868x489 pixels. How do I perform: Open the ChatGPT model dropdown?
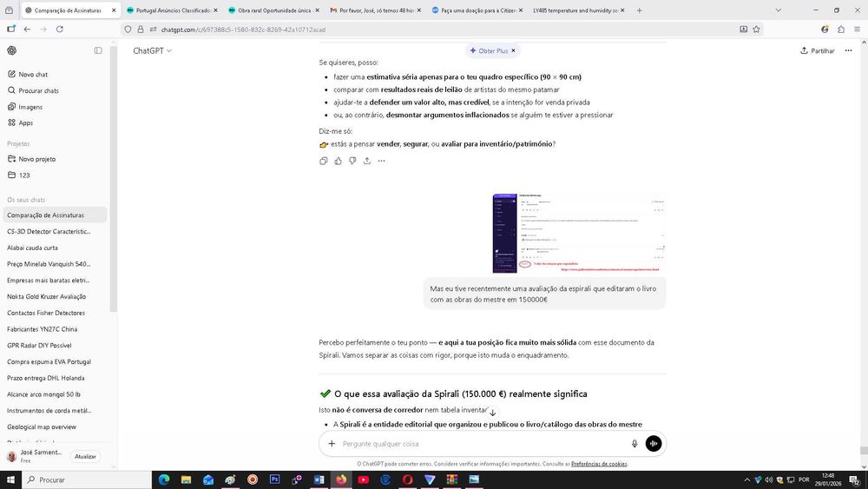point(152,50)
